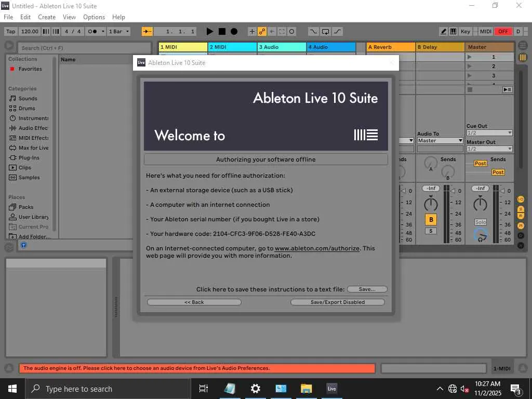Open the www.ableton.com/authorize link
The height and width of the screenshot is (399, 532).
tap(317, 248)
